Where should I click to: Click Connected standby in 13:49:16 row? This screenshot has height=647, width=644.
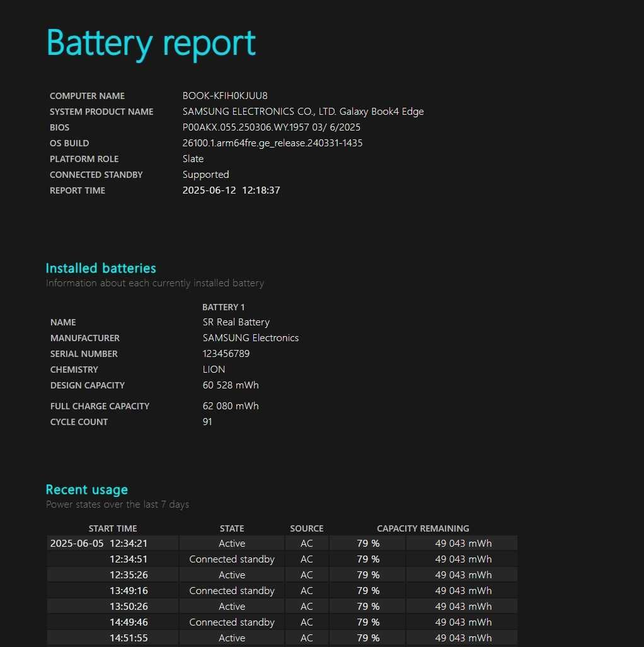[232, 590]
